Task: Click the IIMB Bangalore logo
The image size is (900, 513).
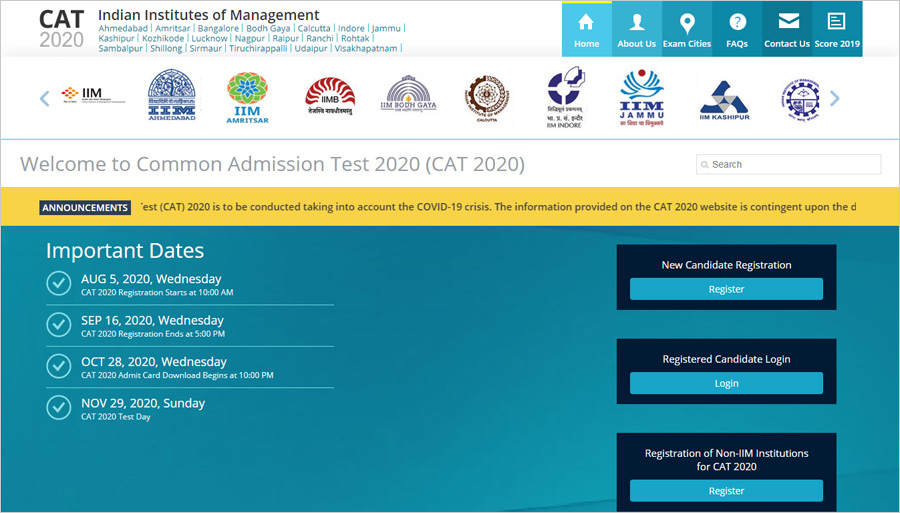Action: click(x=329, y=96)
